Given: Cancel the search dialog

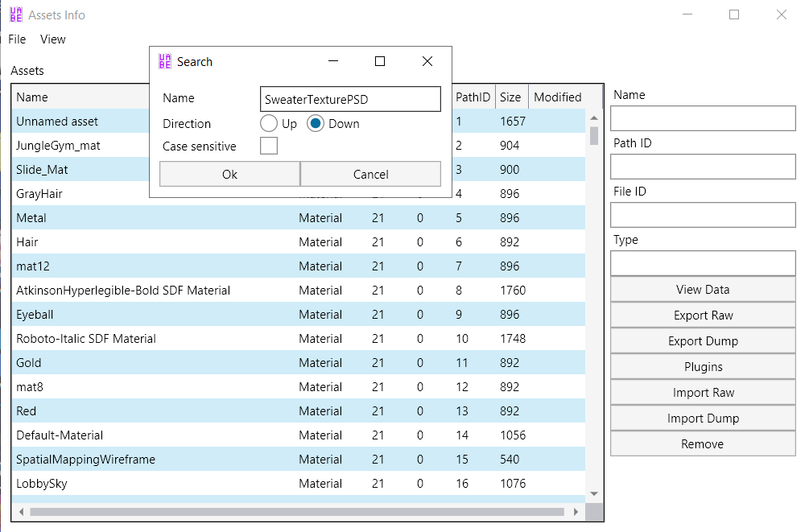Looking at the screenshot, I should [371, 174].
